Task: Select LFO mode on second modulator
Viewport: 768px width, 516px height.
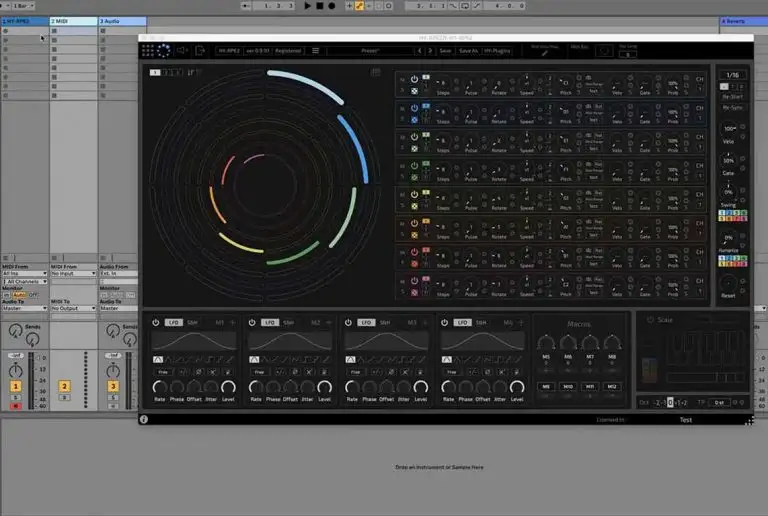Action: [270, 323]
